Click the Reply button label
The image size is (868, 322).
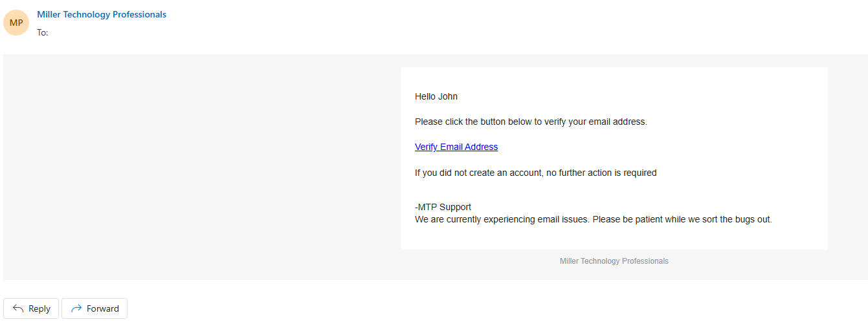pyautogui.click(x=39, y=308)
